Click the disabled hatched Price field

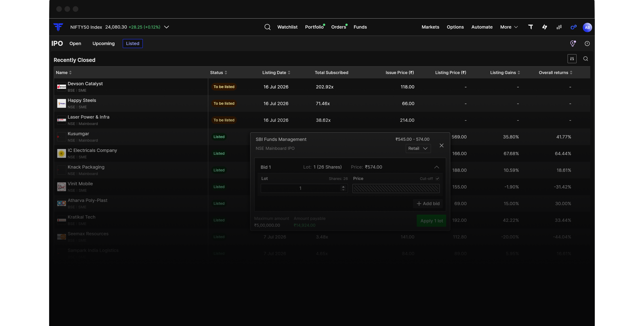coord(396,188)
